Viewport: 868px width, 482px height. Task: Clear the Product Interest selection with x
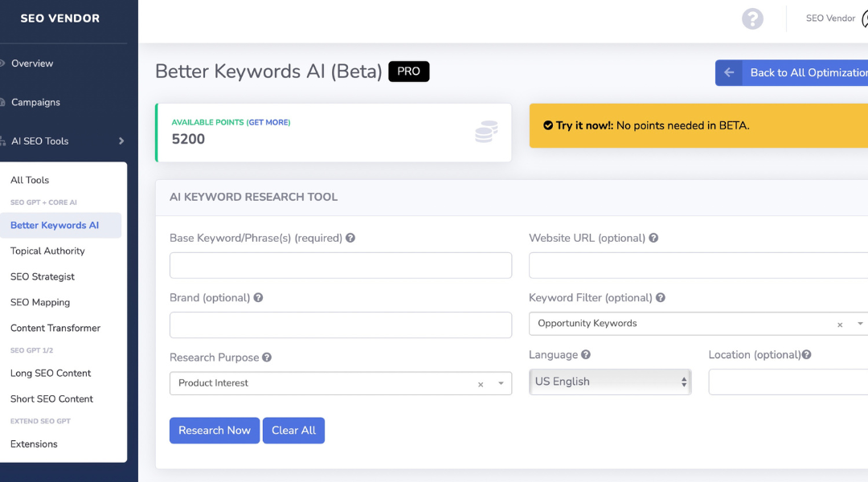pos(481,385)
